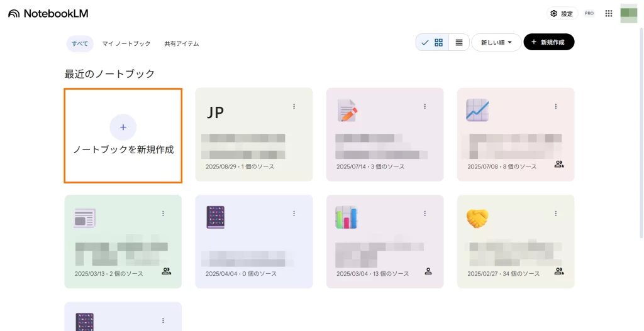644x331 pixels.
Task: Open options menu for 2025/07/08 notebook
Action: click(556, 106)
